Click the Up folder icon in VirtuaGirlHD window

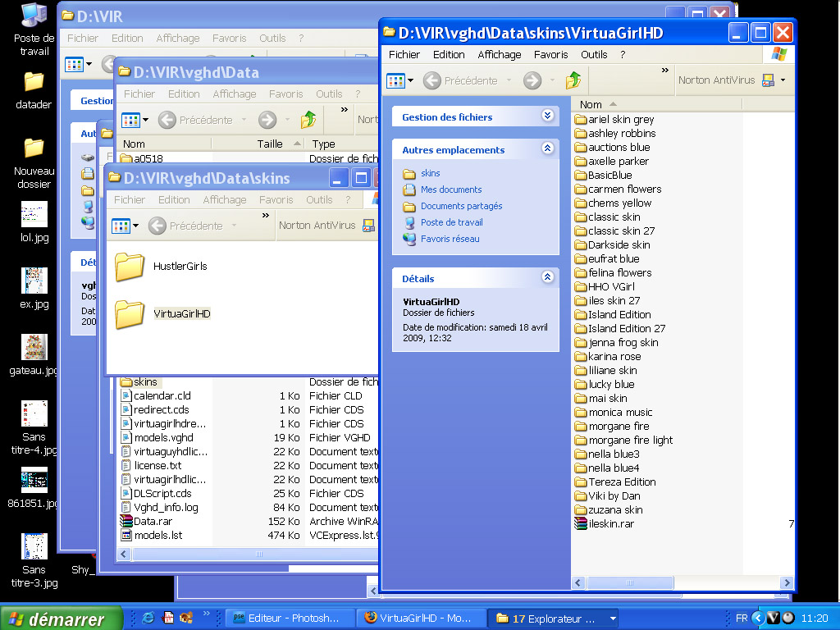tap(573, 80)
